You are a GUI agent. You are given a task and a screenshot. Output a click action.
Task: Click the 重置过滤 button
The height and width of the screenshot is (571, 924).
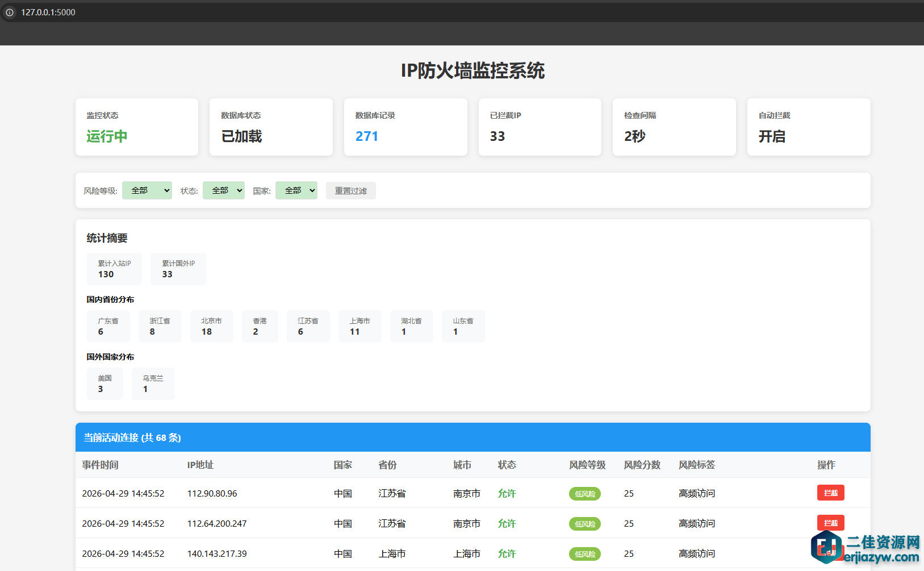coord(351,190)
